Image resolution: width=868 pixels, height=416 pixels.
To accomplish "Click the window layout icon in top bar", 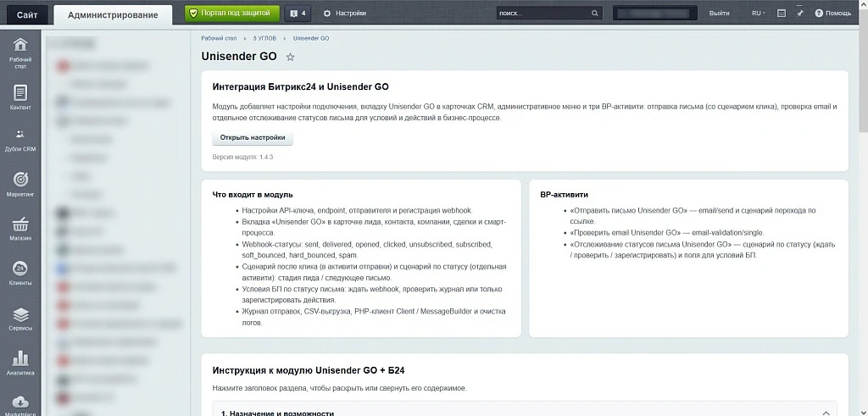I will pyautogui.click(x=781, y=14).
